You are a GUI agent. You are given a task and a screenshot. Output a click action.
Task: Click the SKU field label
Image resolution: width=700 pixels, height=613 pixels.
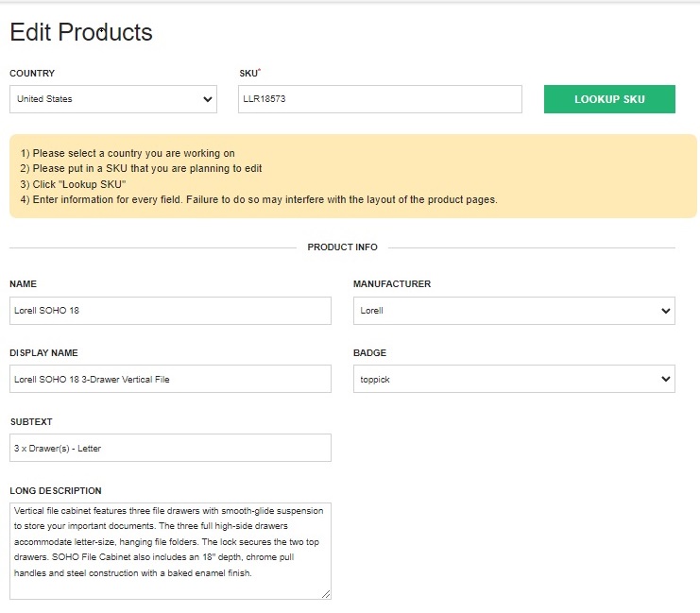(248, 74)
